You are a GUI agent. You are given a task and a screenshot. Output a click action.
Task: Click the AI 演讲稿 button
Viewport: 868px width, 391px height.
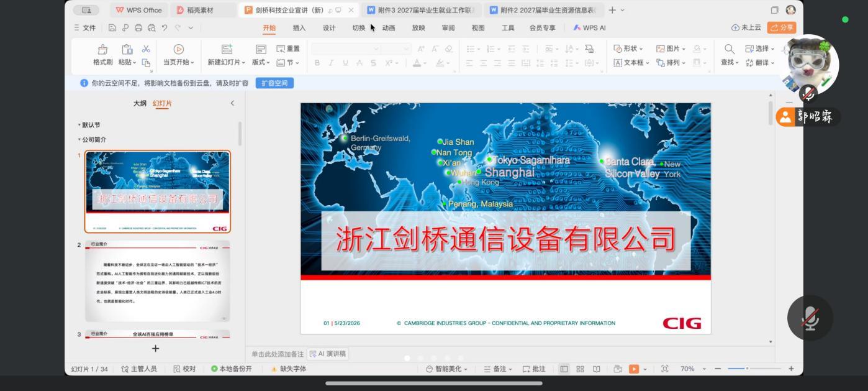click(328, 354)
